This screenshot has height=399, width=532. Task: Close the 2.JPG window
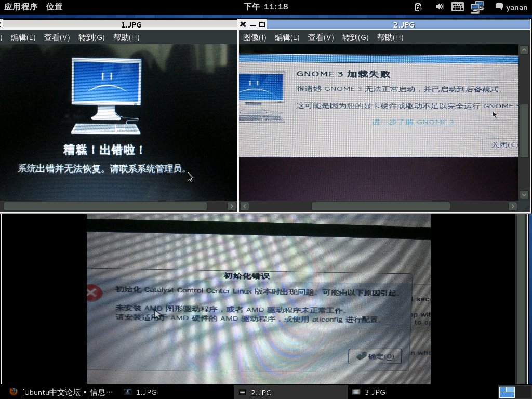click(x=243, y=24)
